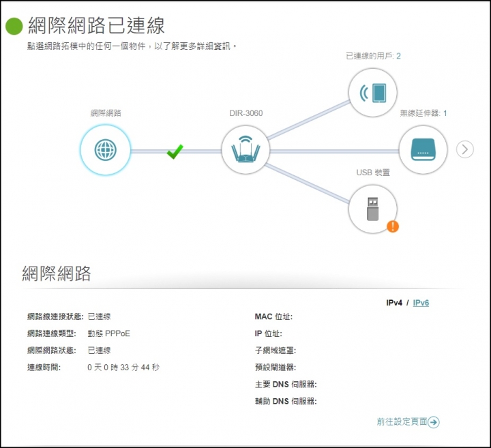Select the IPv4 tab

click(394, 303)
